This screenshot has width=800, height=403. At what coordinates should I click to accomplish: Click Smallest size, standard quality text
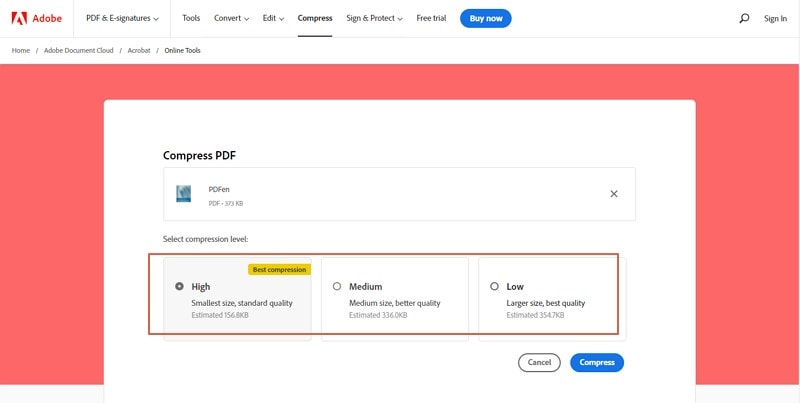(x=242, y=303)
